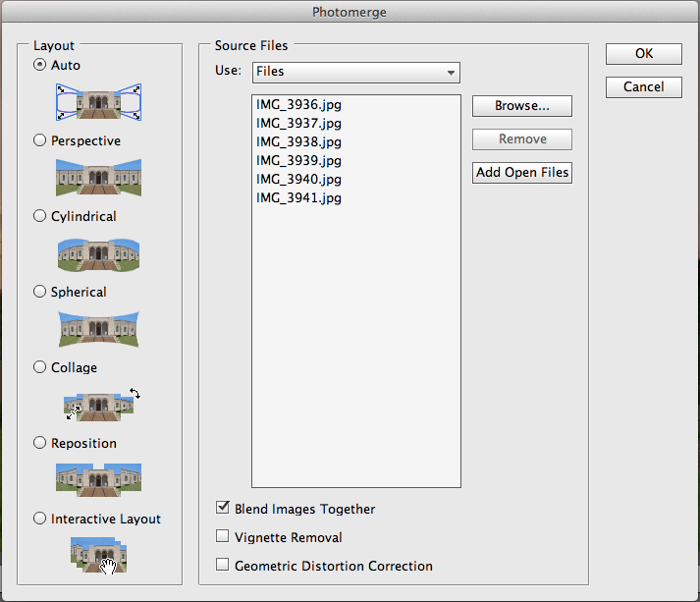Click the Reposition layout preview icon
The height and width of the screenshot is (602, 700).
point(98,480)
